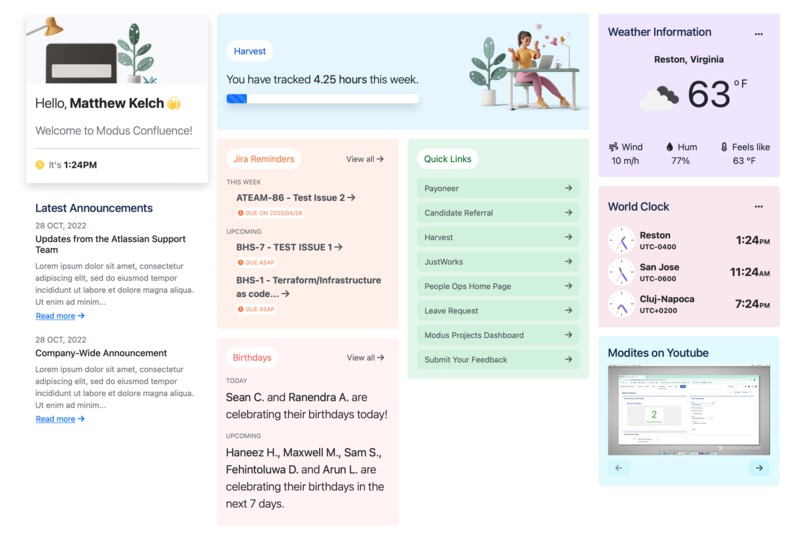Viewport: 806px width, 544px height.
Task: Click the arrow icon on Submit Your Feedback row
Action: [568, 359]
